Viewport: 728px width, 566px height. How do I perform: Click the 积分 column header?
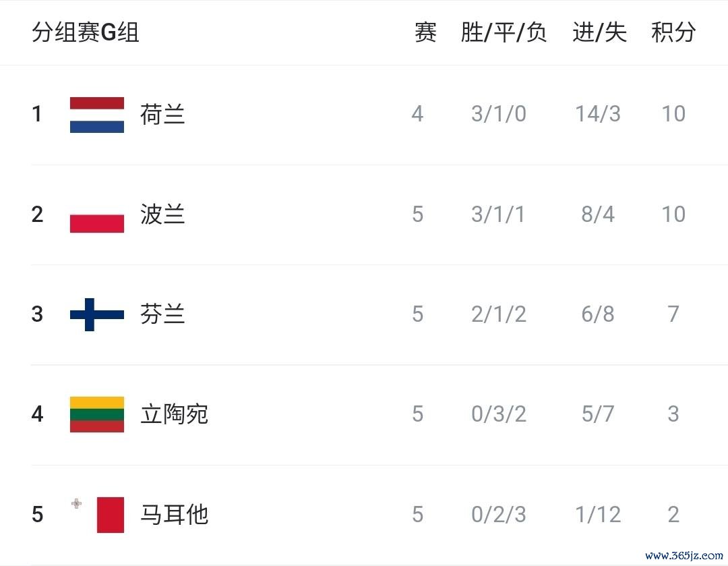[x=673, y=32]
